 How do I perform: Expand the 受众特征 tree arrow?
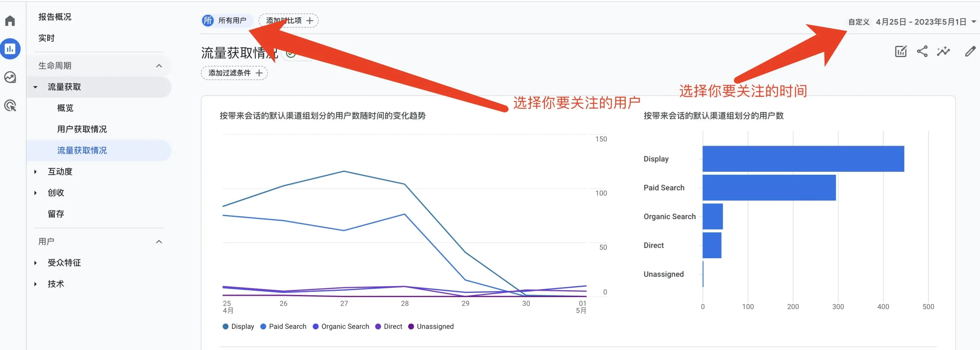pyautogui.click(x=35, y=263)
